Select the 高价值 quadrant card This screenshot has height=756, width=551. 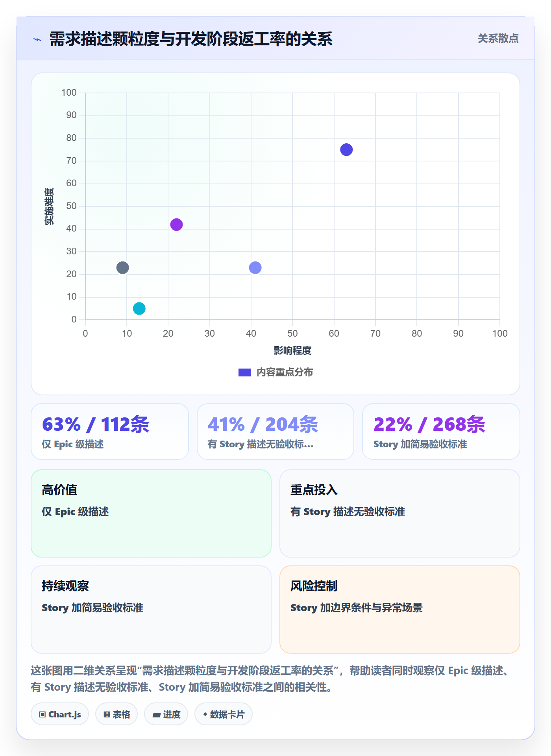151,513
